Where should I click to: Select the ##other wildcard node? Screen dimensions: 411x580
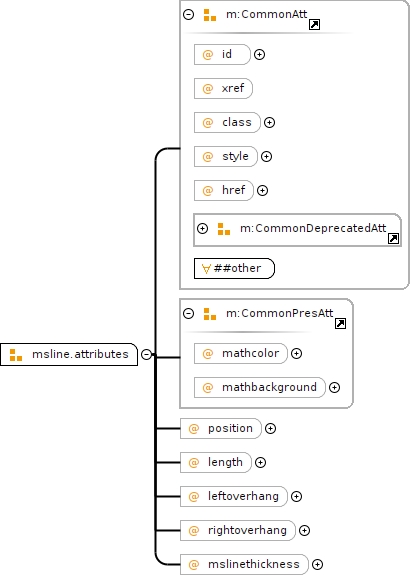point(235,269)
